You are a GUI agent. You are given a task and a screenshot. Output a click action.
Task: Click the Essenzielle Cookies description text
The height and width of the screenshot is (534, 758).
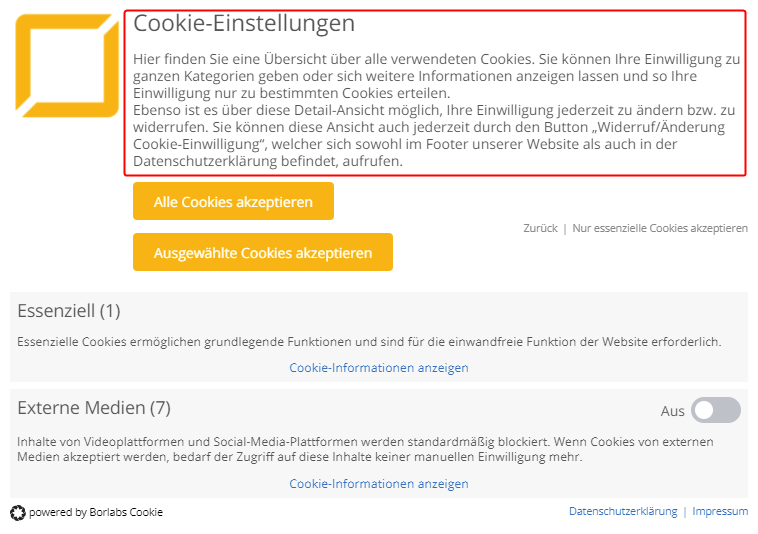point(369,342)
